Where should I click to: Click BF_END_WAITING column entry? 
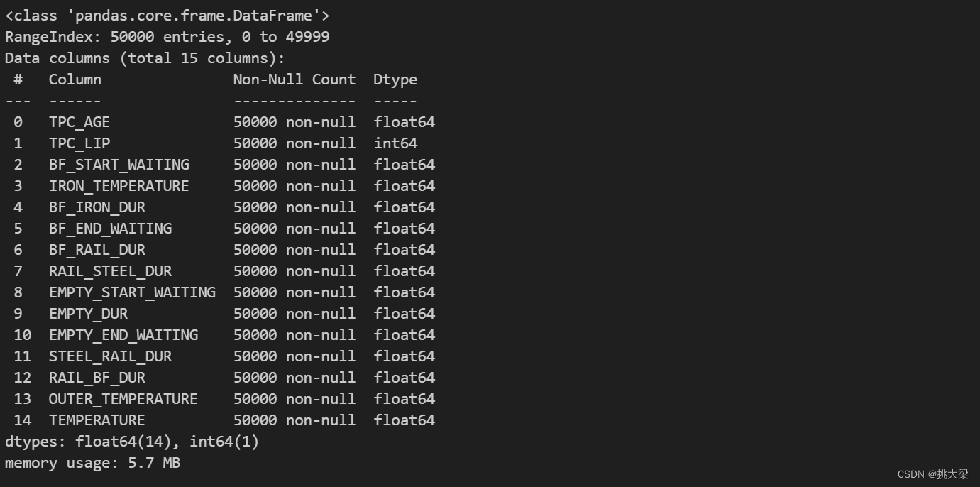[110, 229]
